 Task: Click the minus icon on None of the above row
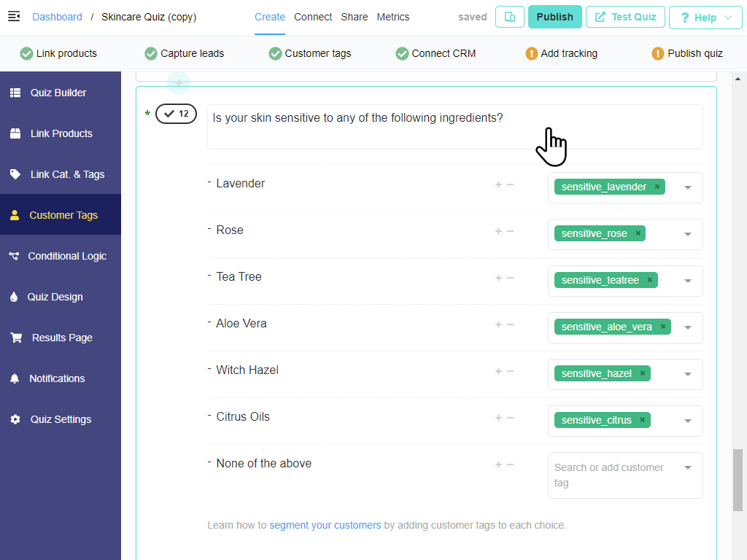510,464
